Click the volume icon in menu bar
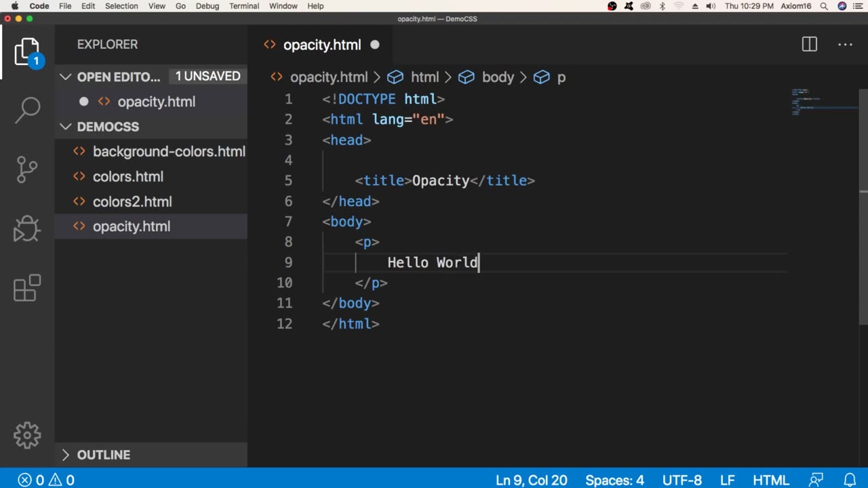Screen dimensions: 868x488 (710, 6)
